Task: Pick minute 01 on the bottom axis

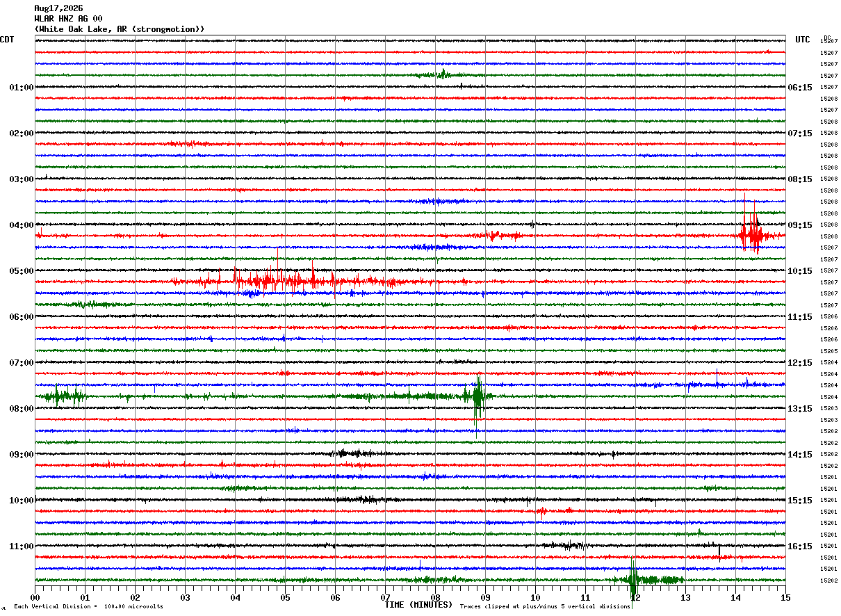Action: pos(85,597)
